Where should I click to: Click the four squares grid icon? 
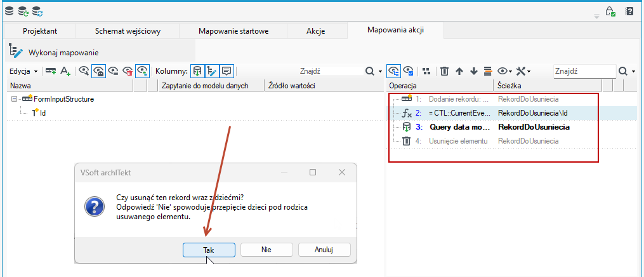coord(427,71)
